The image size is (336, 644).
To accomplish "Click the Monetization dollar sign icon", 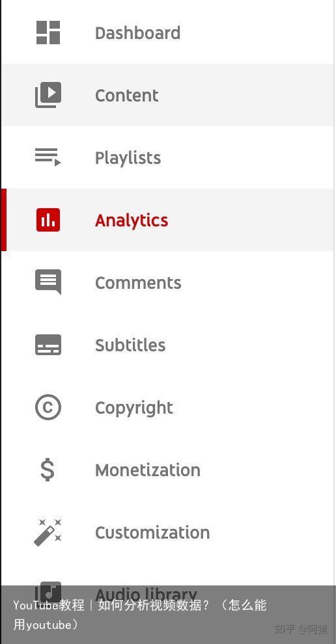I will tap(48, 470).
